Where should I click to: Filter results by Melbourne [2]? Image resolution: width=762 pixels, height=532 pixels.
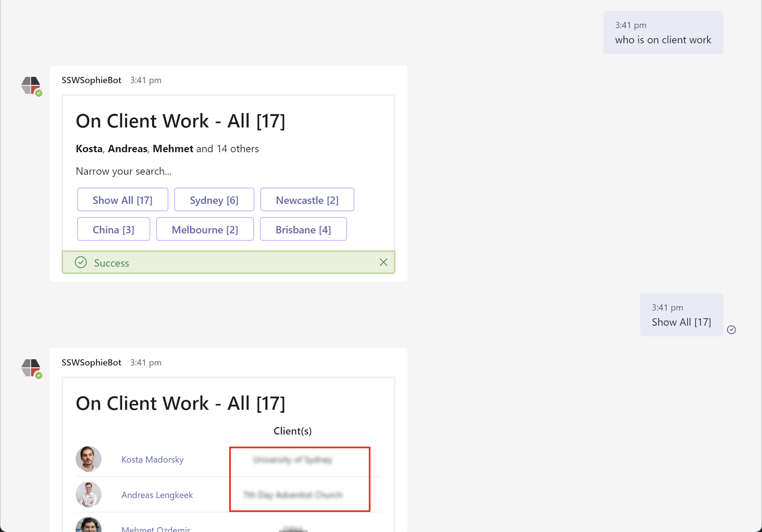pos(205,229)
